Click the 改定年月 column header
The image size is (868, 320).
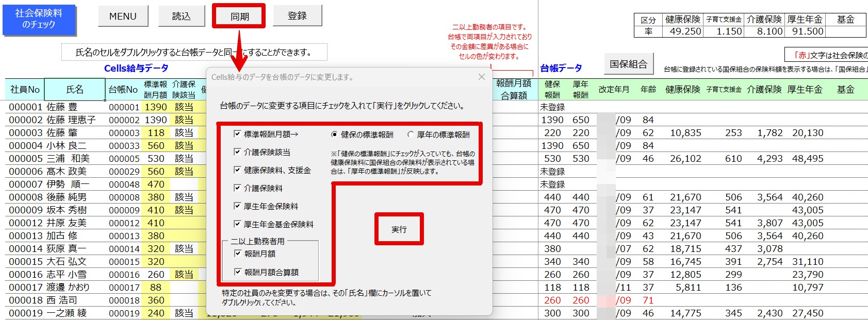(614, 89)
